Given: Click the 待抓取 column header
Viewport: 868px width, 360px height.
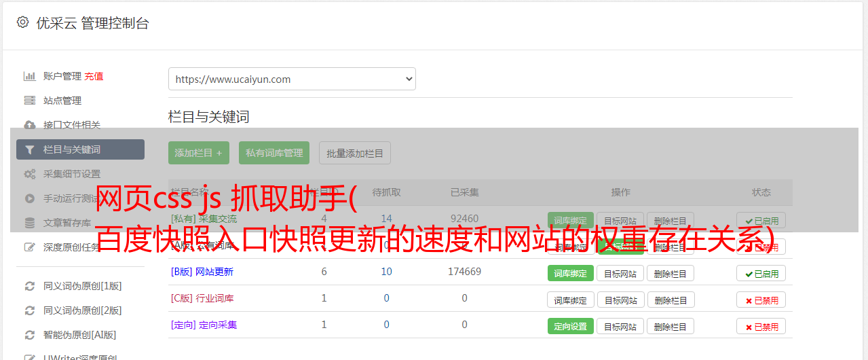Looking at the screenshot, I should (386, 192).
